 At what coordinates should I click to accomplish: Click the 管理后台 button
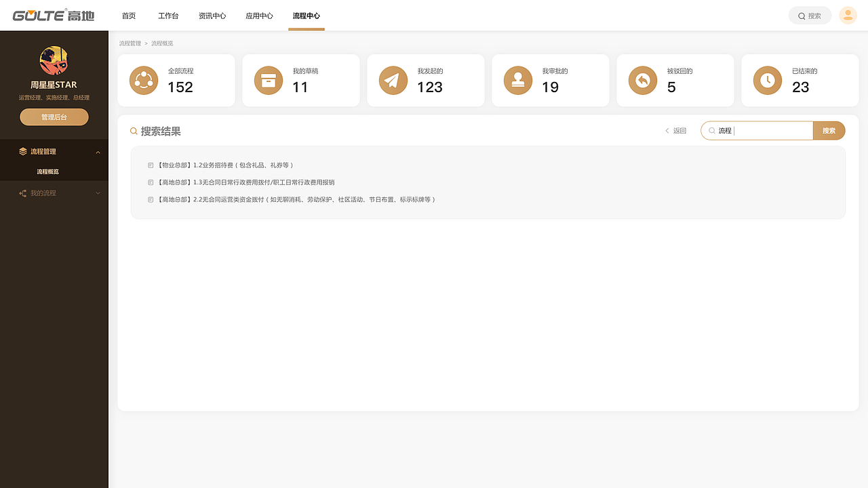tap(54, 117)
